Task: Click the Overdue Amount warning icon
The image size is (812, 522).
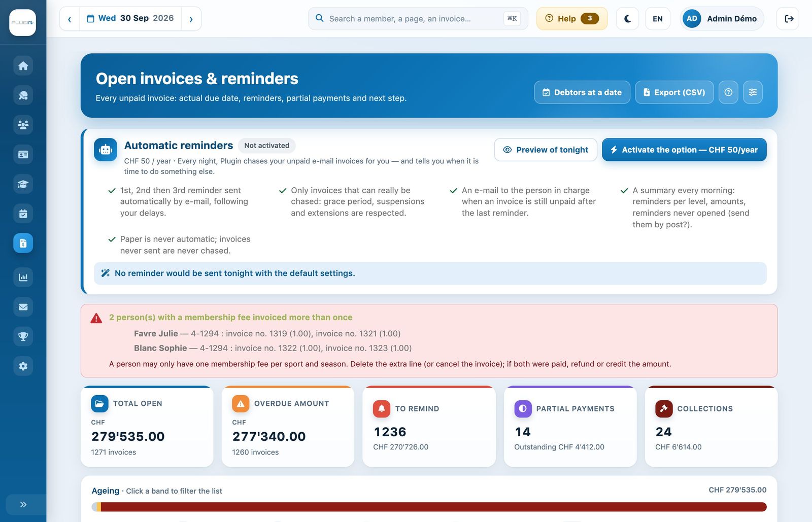Action: 241,404
